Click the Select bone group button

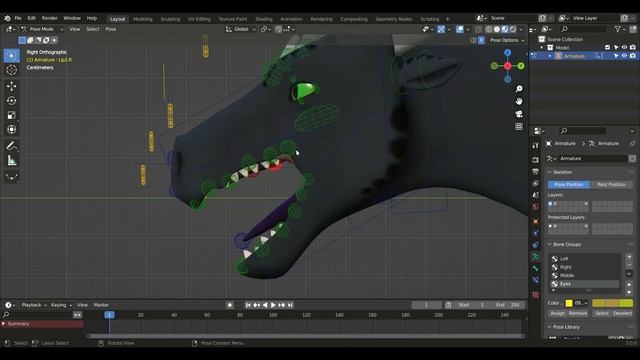tap(602, 313)
